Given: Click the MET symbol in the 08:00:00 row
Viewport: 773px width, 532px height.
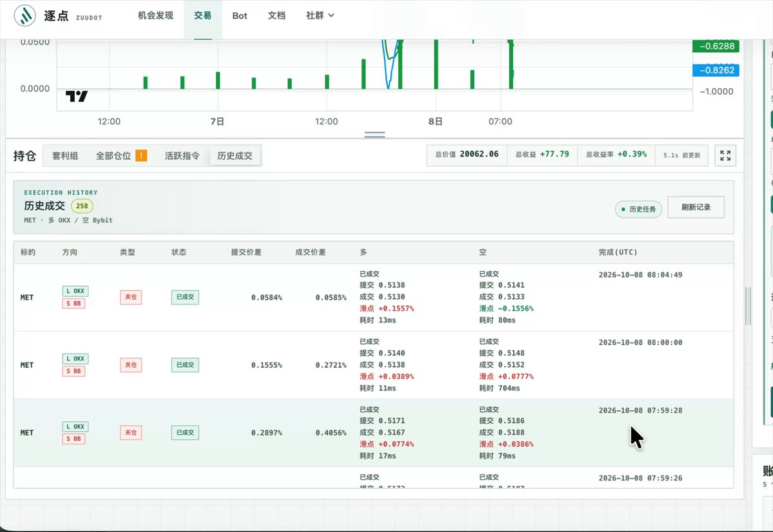Looking at the screenshot, I should [27, 365].
